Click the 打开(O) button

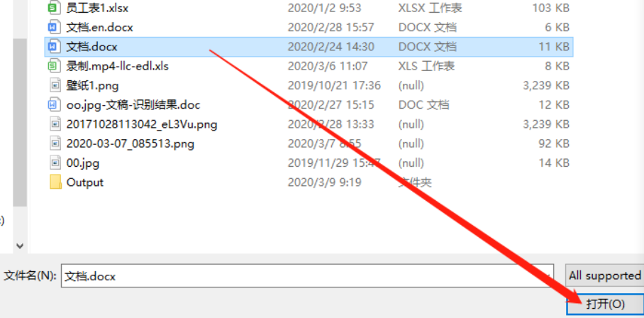click(x=606, y=305)
